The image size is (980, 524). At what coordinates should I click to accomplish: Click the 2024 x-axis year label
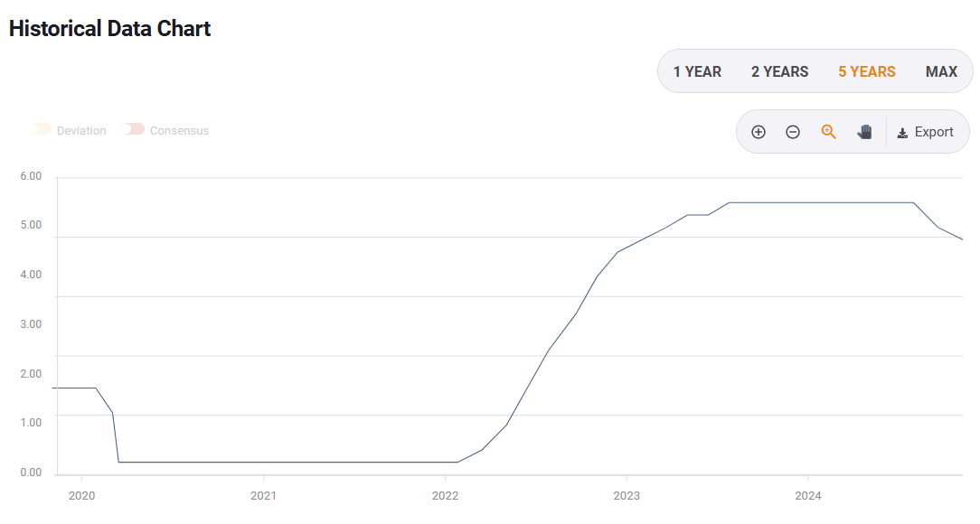(807, 495)
